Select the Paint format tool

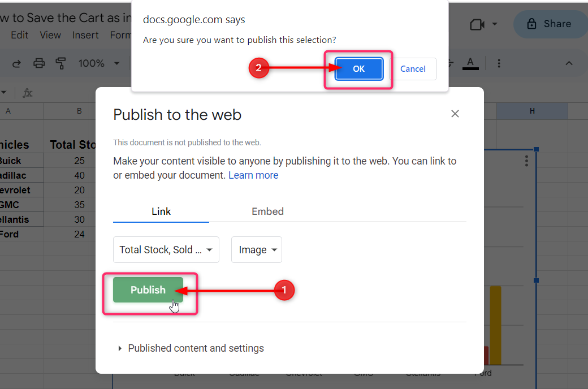[61, 63]
